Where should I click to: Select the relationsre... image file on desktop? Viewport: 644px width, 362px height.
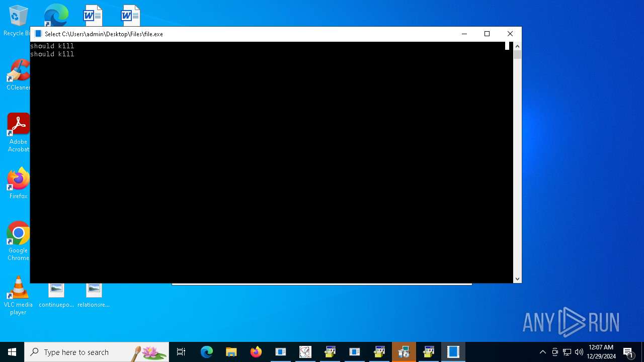click(x=94, y=296)
